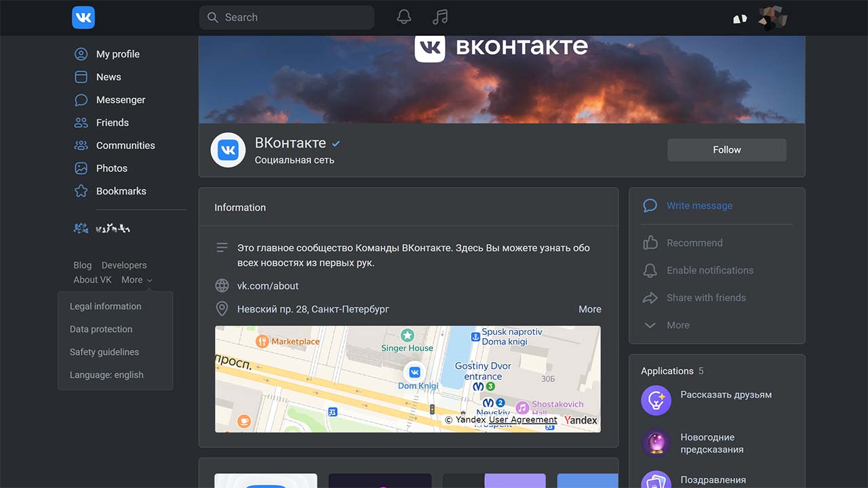Open the VK home logo in the header
The image size is (868, 488).
pyautogui.click(x=83, y=18)
